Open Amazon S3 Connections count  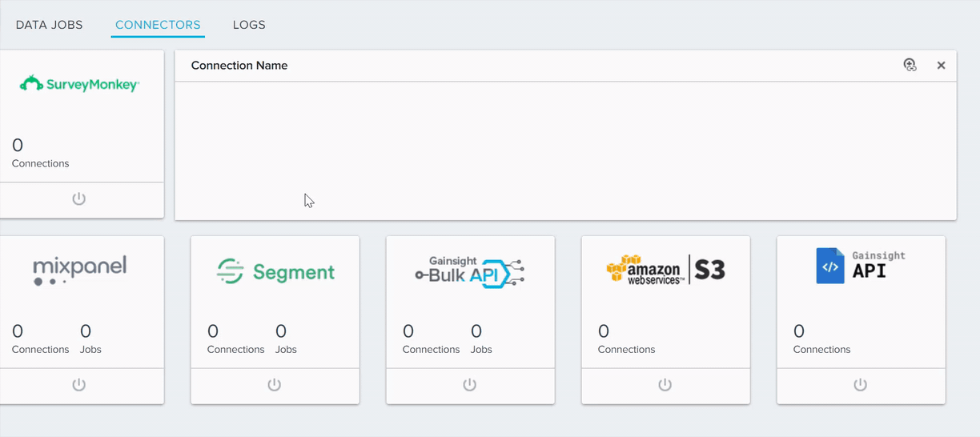(626, 339)
